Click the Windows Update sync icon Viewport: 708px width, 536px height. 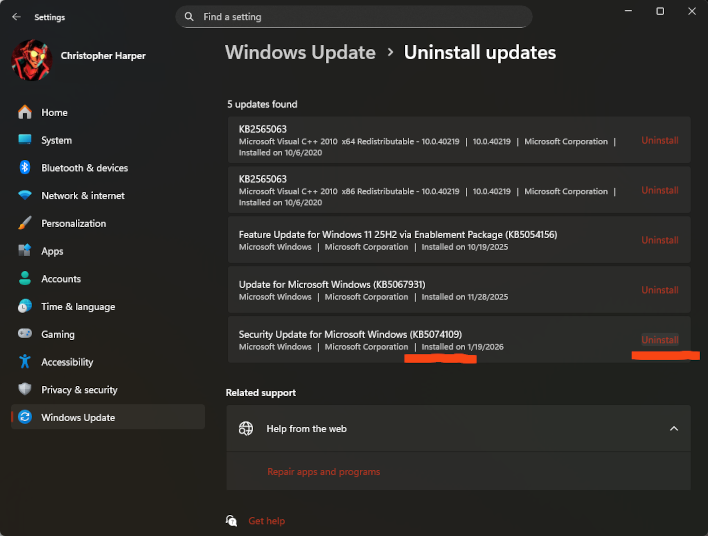25,417
